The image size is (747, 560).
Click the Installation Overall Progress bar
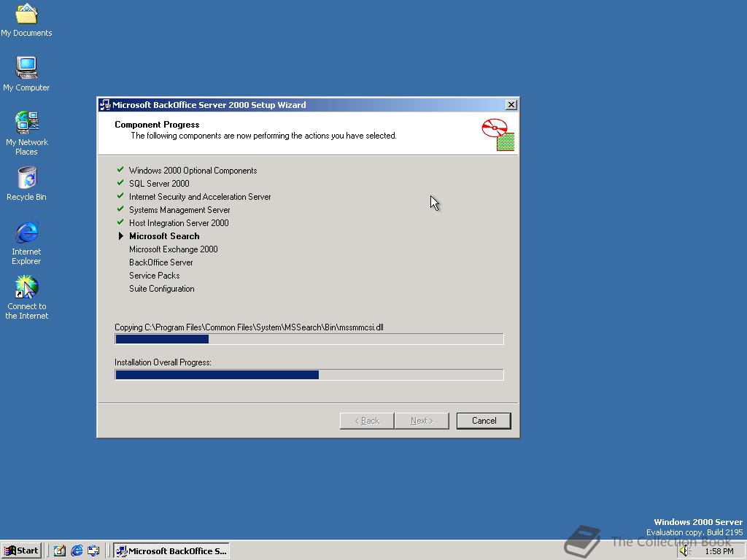[309, 375]
